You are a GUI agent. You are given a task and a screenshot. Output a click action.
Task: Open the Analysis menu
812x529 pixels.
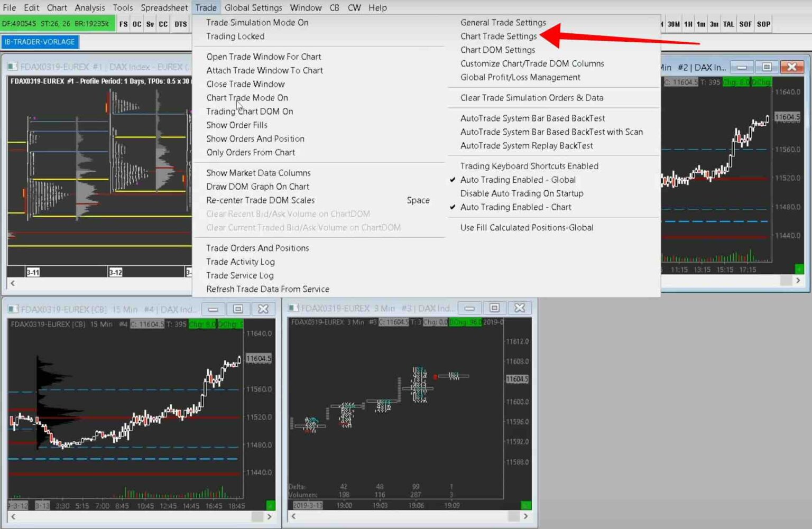point(90,7)
